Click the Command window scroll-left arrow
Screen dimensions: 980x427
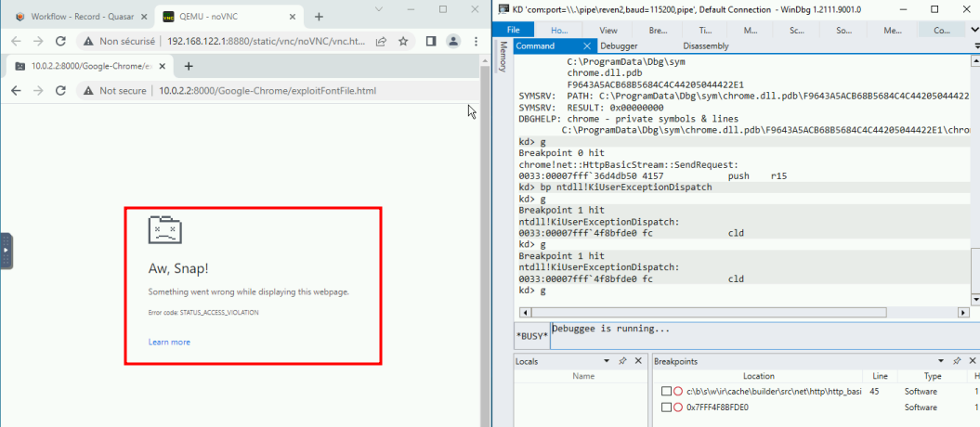(x=524, y=312)
